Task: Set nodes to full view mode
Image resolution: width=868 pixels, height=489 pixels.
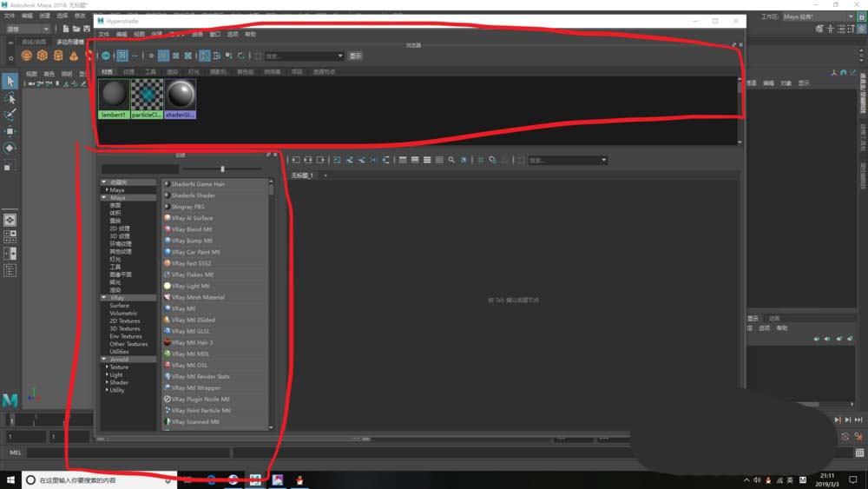Action: coord(427,160)
